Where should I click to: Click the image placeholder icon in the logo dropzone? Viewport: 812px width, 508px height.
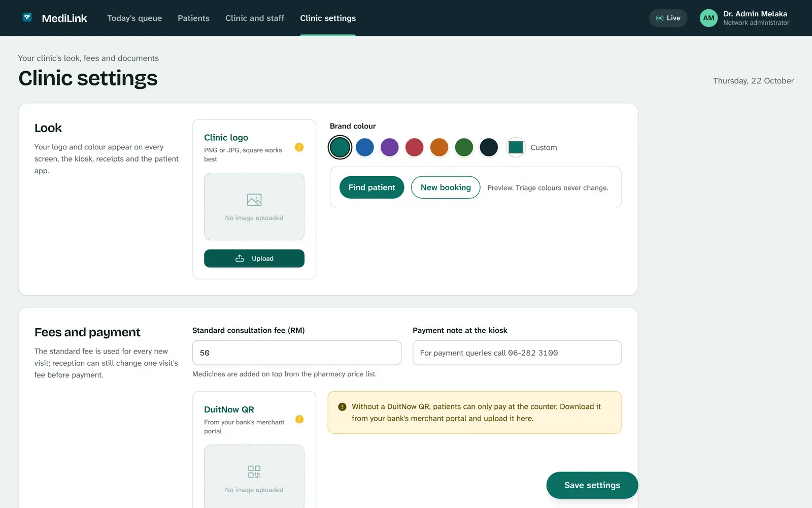click(254, 200)
